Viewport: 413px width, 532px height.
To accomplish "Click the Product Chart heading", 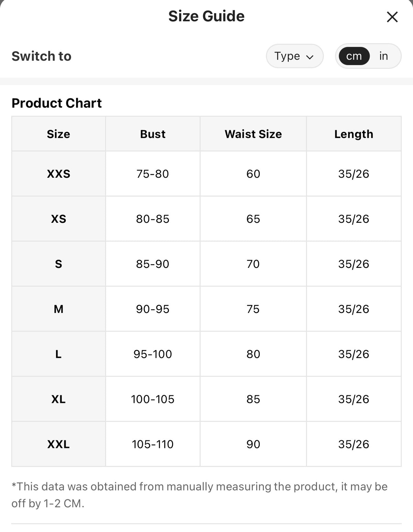I will coord(57,103).
